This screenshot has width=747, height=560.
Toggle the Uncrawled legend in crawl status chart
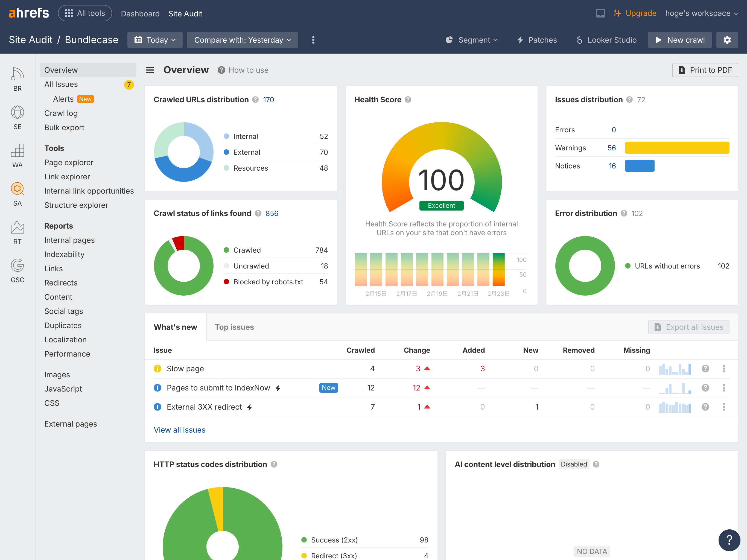(251, 266)
